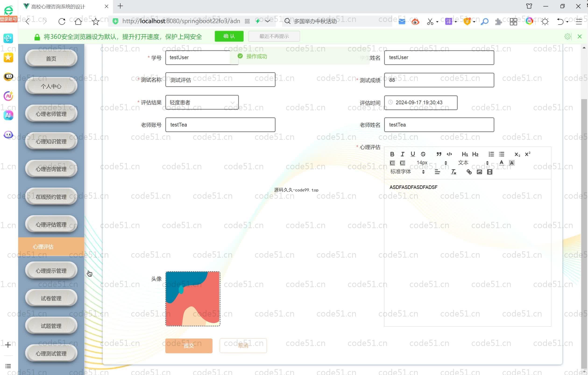Insert bullet list in editor

tap(502, 154)
